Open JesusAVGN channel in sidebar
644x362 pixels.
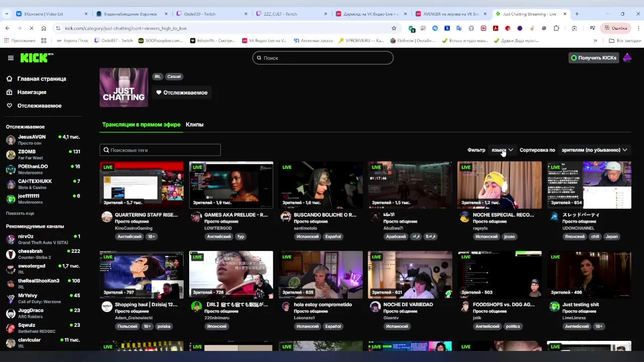click(43, 140)
